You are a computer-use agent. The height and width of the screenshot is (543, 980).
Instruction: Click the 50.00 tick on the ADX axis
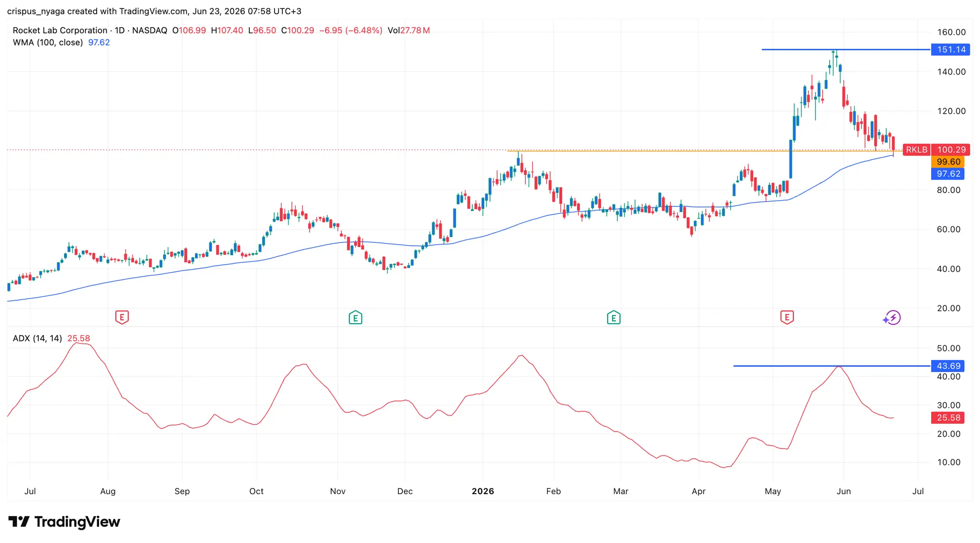[948, 348]
